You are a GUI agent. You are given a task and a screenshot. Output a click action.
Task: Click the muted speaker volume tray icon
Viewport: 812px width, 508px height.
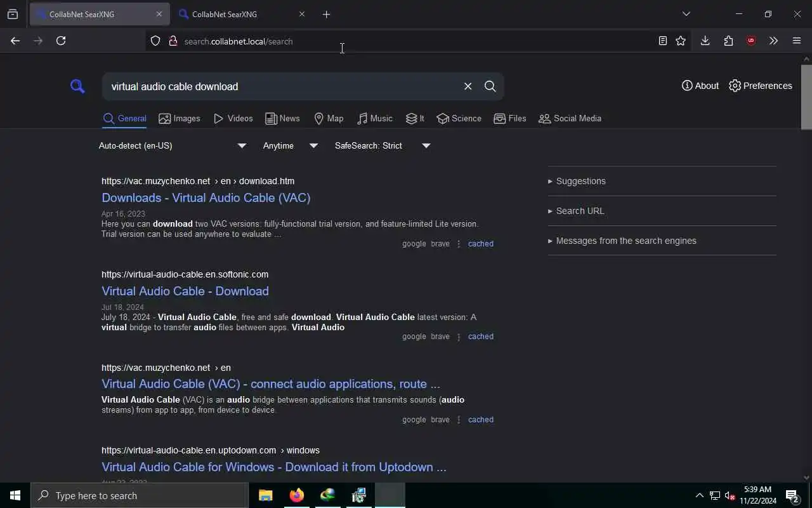pos(730,495)
